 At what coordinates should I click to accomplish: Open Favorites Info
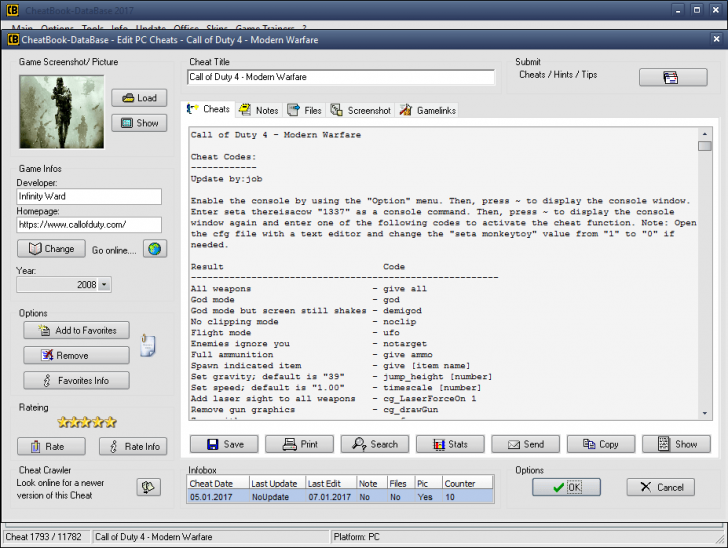pos(77,381)
